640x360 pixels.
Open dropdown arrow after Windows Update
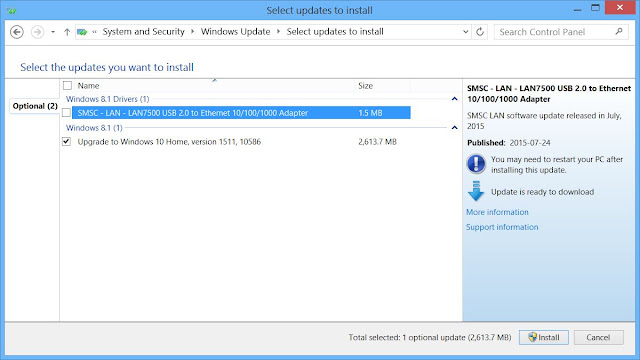[x=278, y=32]
